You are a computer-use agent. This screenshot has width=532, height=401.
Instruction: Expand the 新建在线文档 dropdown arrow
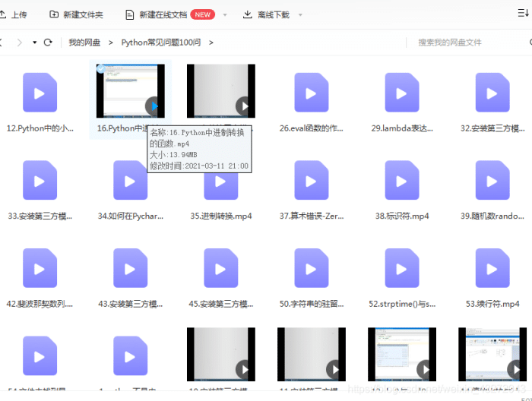[x=225, y=15]
